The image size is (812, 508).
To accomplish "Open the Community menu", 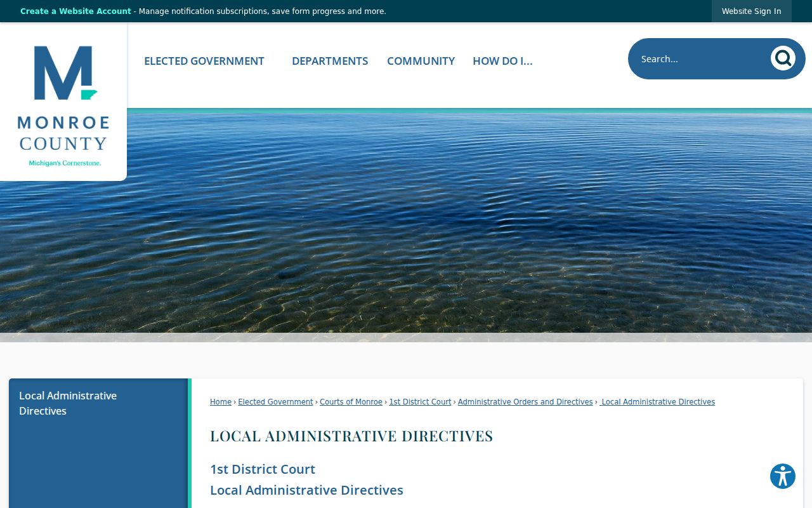I will (421, 61).
